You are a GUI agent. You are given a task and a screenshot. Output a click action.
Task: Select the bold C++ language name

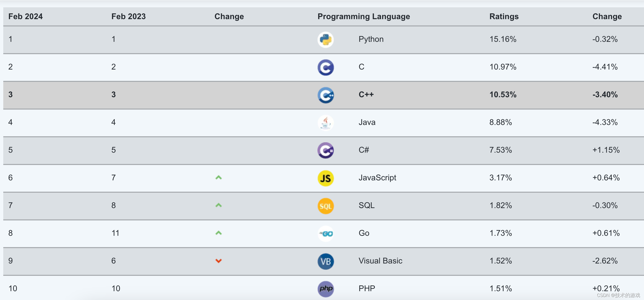[366, 94]
